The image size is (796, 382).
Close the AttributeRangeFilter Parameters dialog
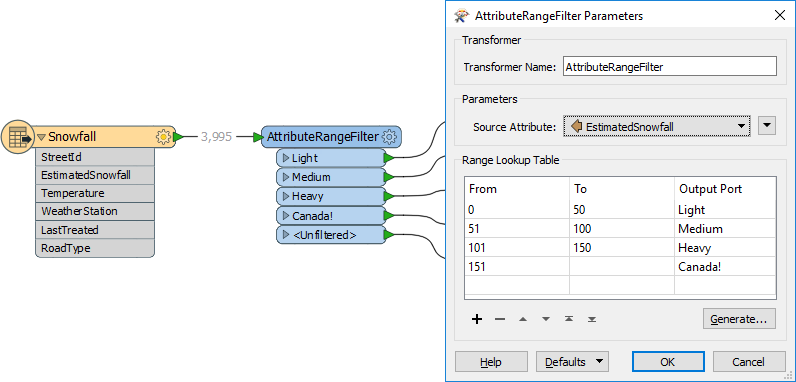[779, 15]
